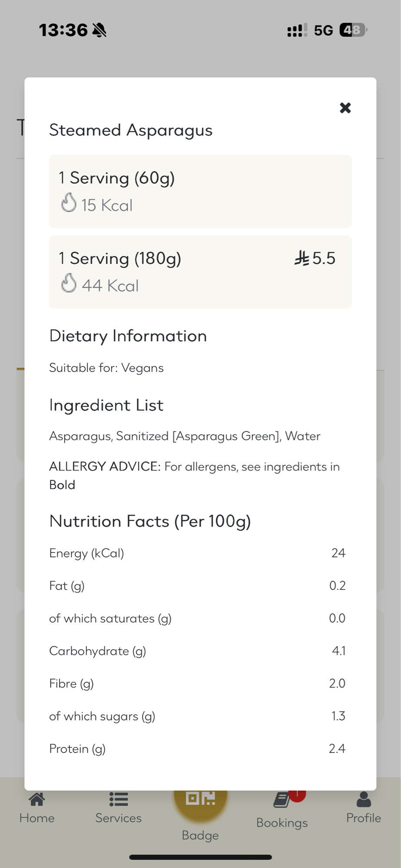This screenshot has height=868, width=401.
Task: Tap the currency symbol before 5.5
Action: pos(302,258)
